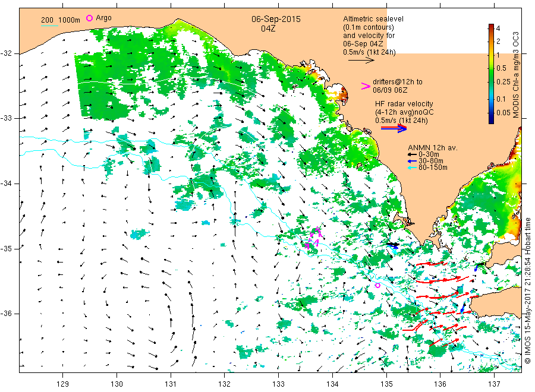535x392 pixels.
Task: Click the "HF radar velocity" legend heading
Action: (404, 104)
